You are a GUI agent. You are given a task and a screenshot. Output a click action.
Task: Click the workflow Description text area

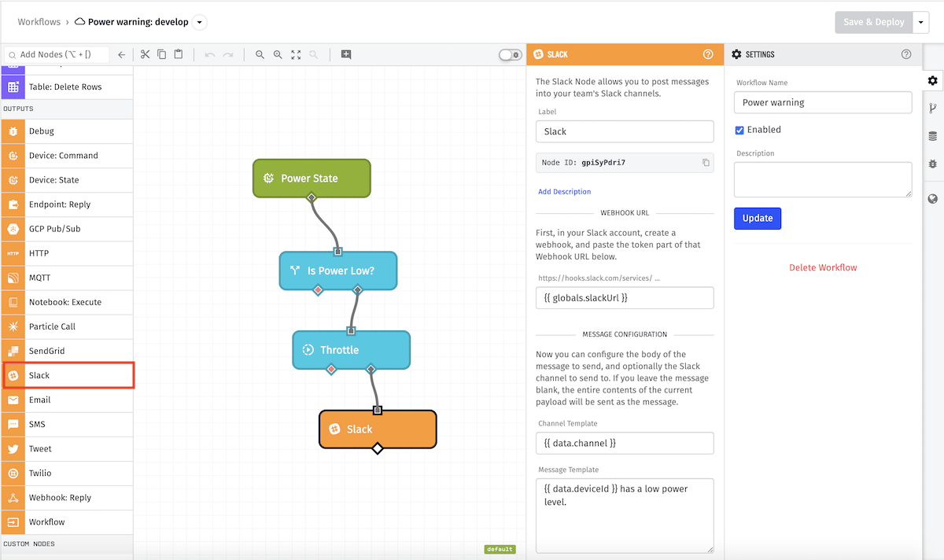(823, 179)
